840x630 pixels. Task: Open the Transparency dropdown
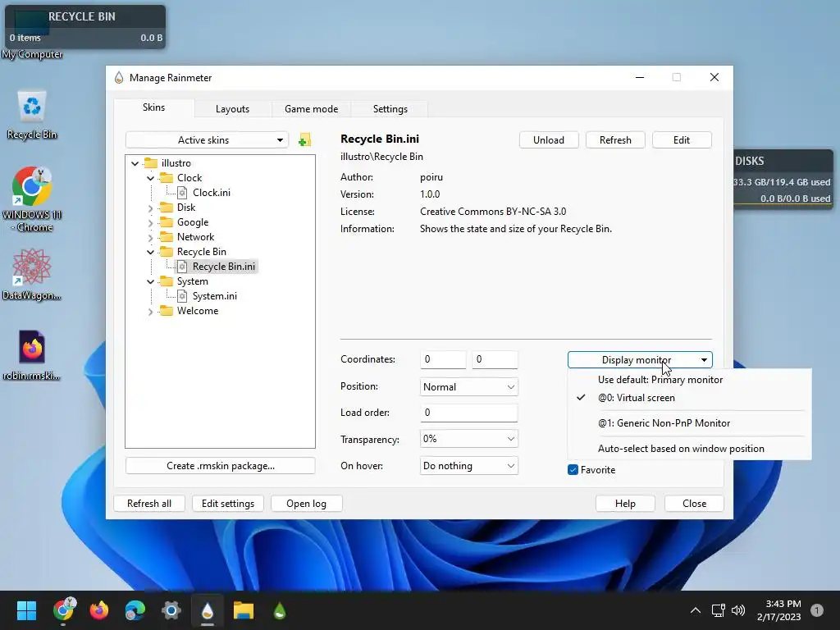pyautogui.click(x=468, y=439)
